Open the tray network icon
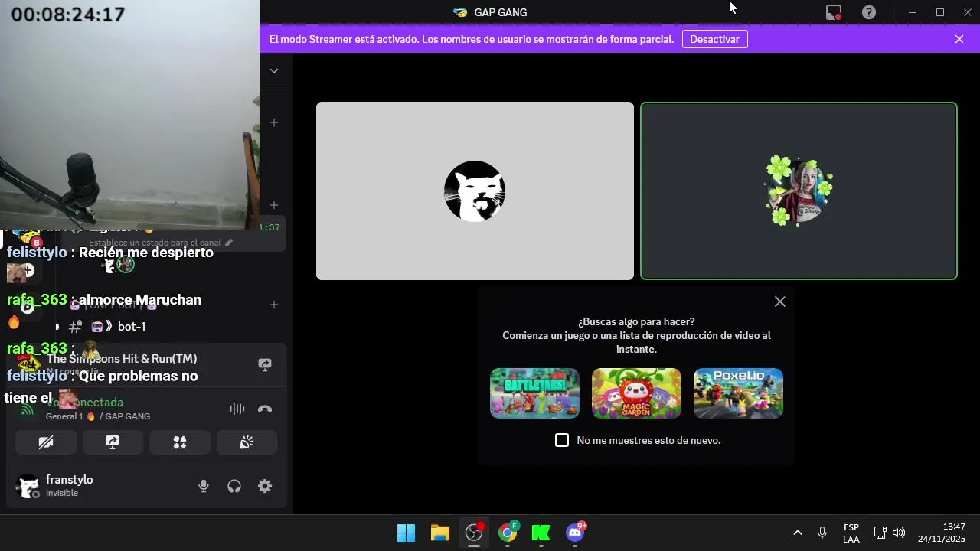 tap(880, 533)
